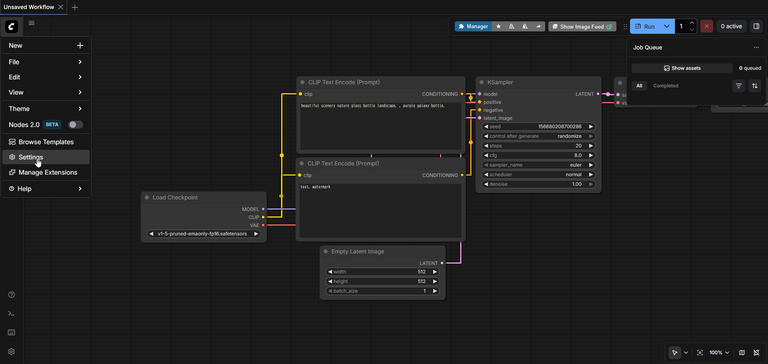The height and width of the screenshot is (364, 768).
Task: Enable the Nodes 2.0 beta toggle
Action: (75, 125)
